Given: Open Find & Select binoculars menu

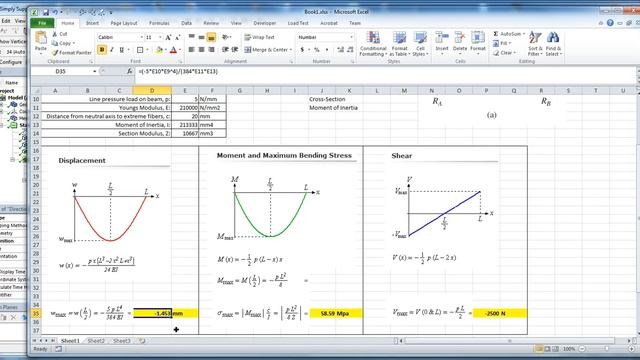Looking at the screenshot, I should click(553, 43).
